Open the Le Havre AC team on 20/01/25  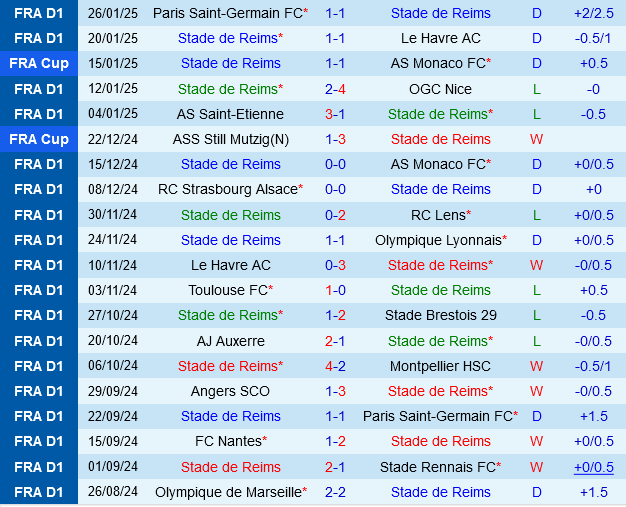(440, 38)
